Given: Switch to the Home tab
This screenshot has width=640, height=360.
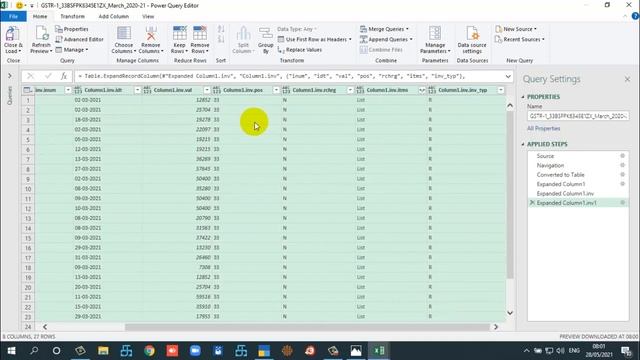Looking at the screenshot, I should 40,16.
